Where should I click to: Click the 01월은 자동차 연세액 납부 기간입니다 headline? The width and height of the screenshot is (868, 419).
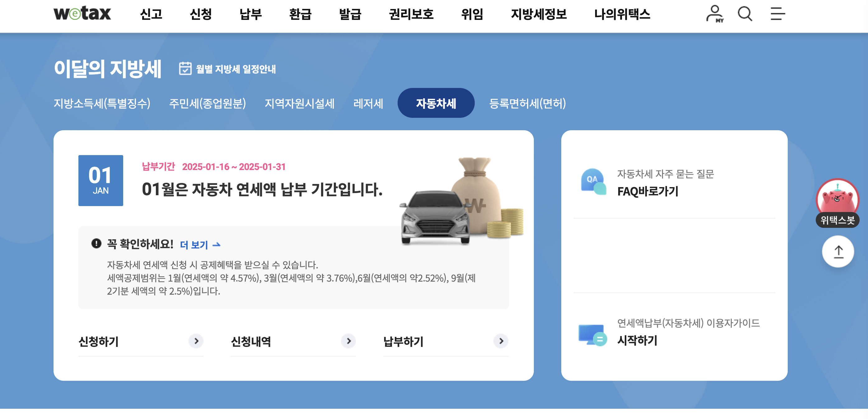tap(262, 189)
